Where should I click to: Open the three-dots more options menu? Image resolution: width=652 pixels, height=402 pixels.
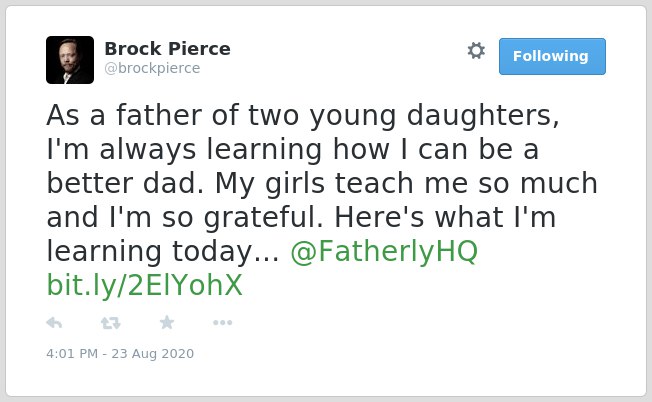222,323
